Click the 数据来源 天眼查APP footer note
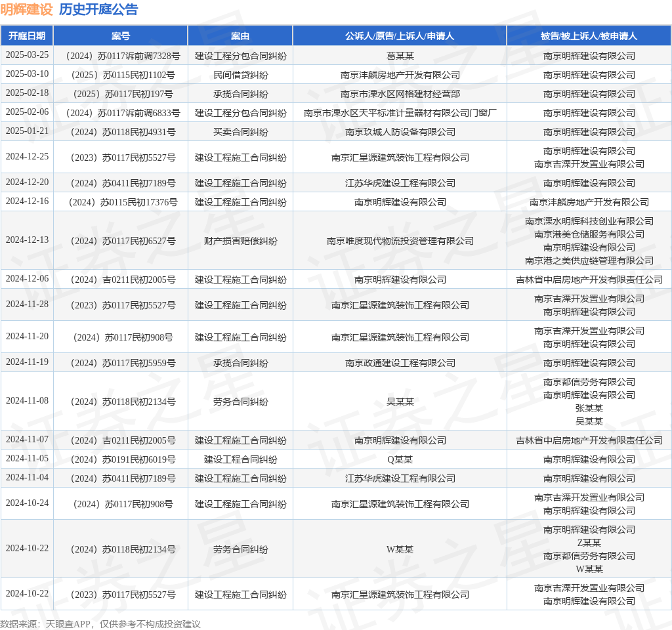This screenshot has width=672, height=630. click(x=100, y=623)
